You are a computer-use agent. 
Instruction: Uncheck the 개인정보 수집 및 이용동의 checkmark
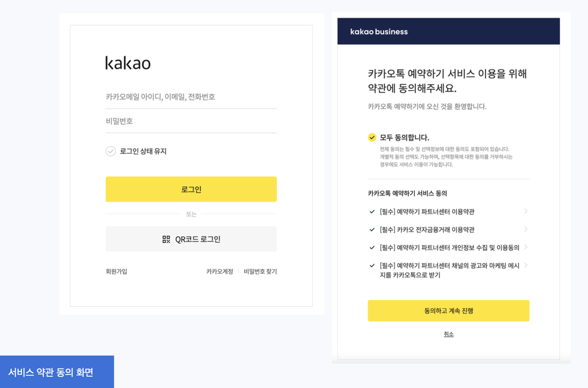tap(372, 248)
